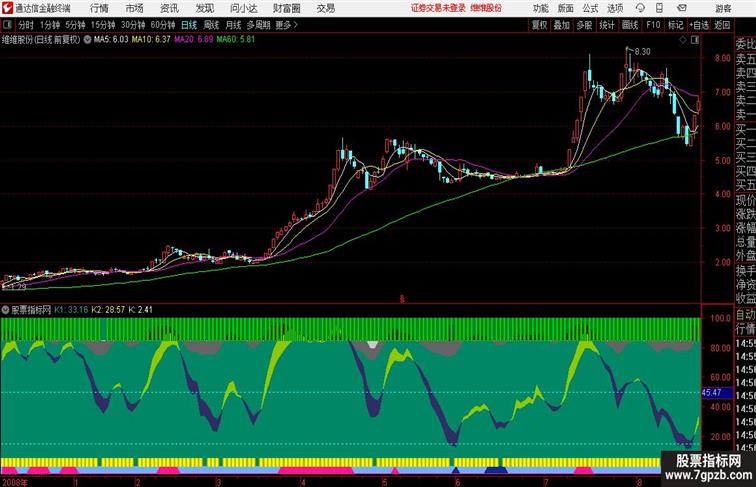This screenshot has height=487, width=756.
Task: Switch to 分时 chart period
Action: tap(26, 25)
